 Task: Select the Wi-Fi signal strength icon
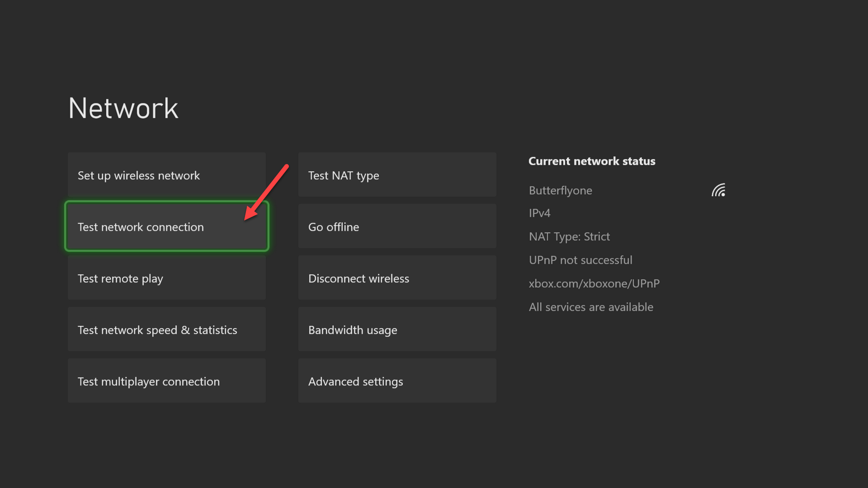click(718, 190)
